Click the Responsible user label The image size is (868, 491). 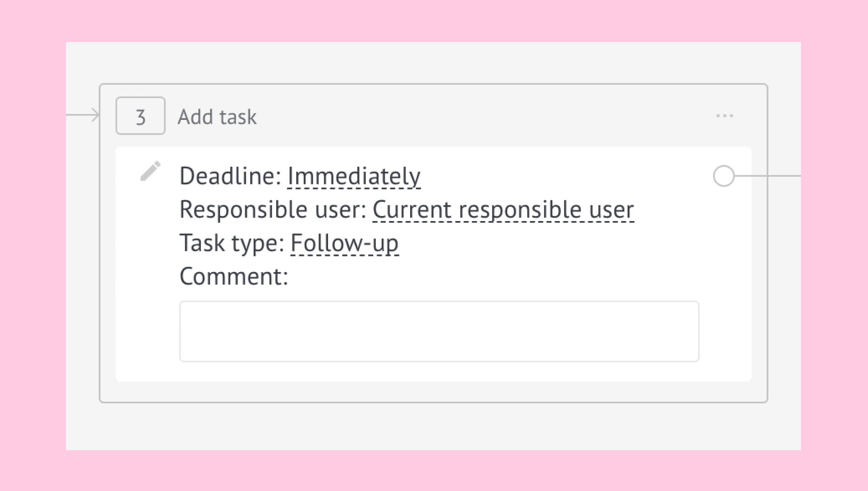click(x=273, y=209)
